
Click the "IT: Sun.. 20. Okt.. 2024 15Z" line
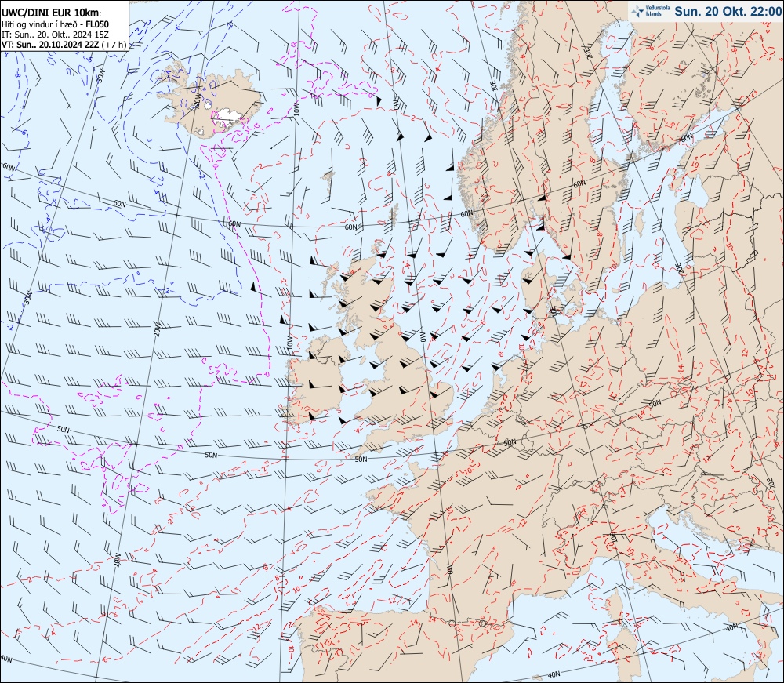click(x=55, y=35)
